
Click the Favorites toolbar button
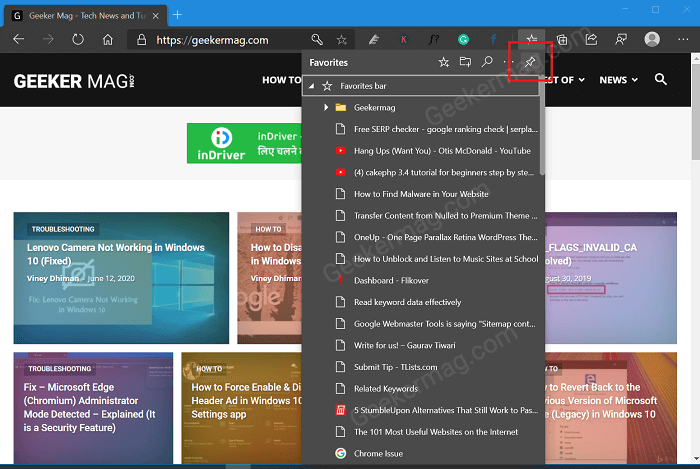coord(531,40)
